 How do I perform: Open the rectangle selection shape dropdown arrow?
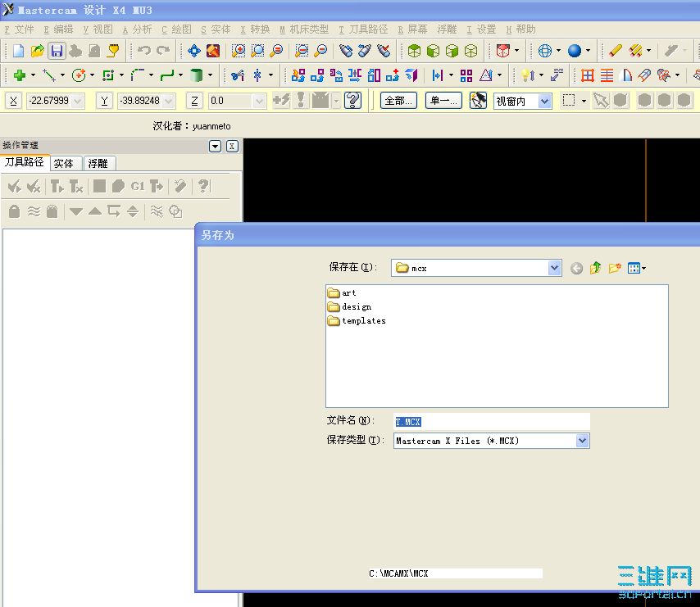tap(584, 101)
